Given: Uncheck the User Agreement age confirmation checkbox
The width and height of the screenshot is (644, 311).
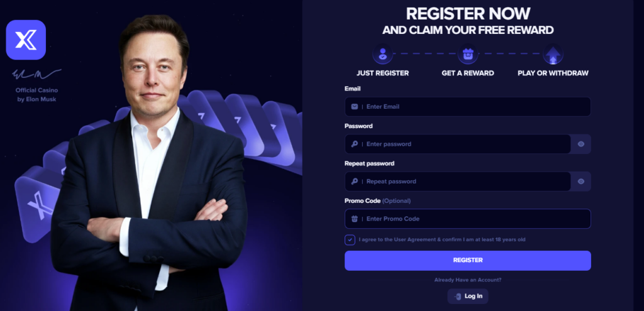Looking at the screenshot, I should 350,239.
